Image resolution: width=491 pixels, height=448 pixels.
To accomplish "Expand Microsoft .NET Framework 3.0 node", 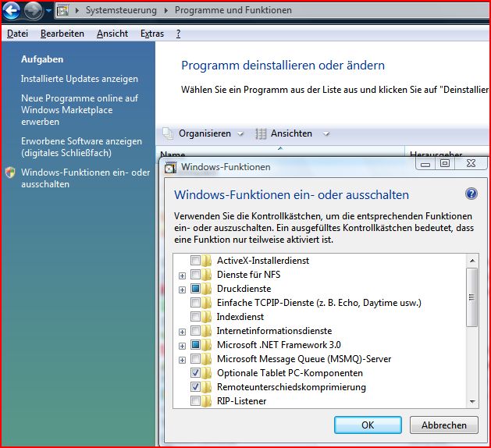I will tap(182, 346).
